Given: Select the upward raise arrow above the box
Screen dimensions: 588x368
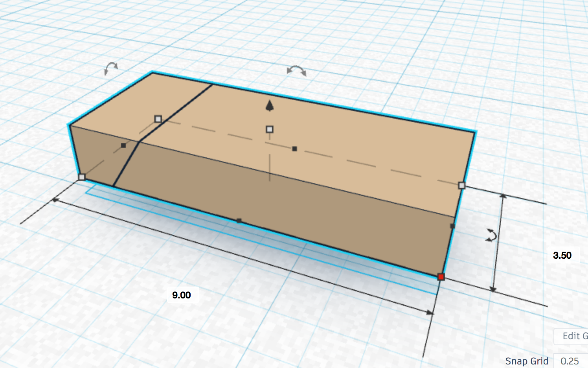Looking at the screenshot, I should 269,106.
